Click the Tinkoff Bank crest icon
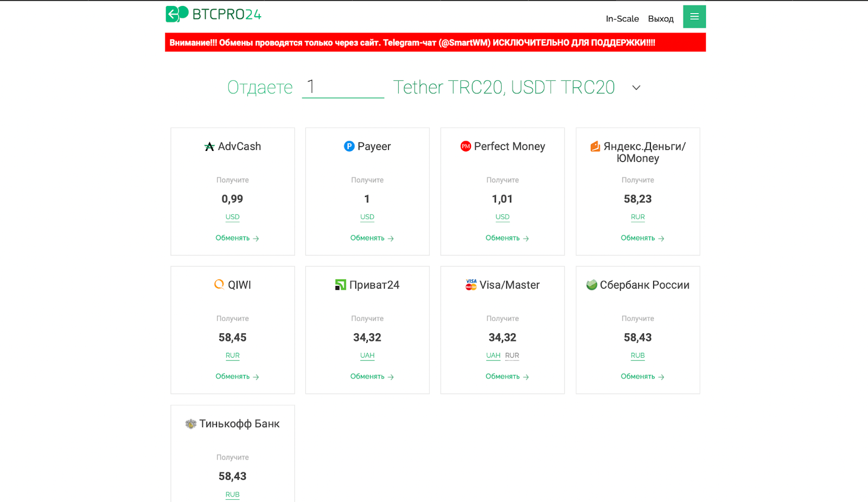Viewport: 868px width, 502px height. pos(190,424)
